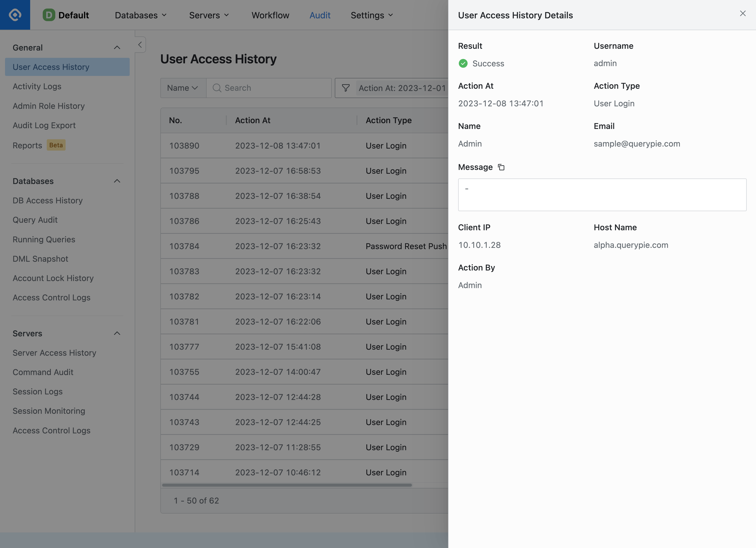
Task: Open Audit Log Export
Action: point(44,125)
